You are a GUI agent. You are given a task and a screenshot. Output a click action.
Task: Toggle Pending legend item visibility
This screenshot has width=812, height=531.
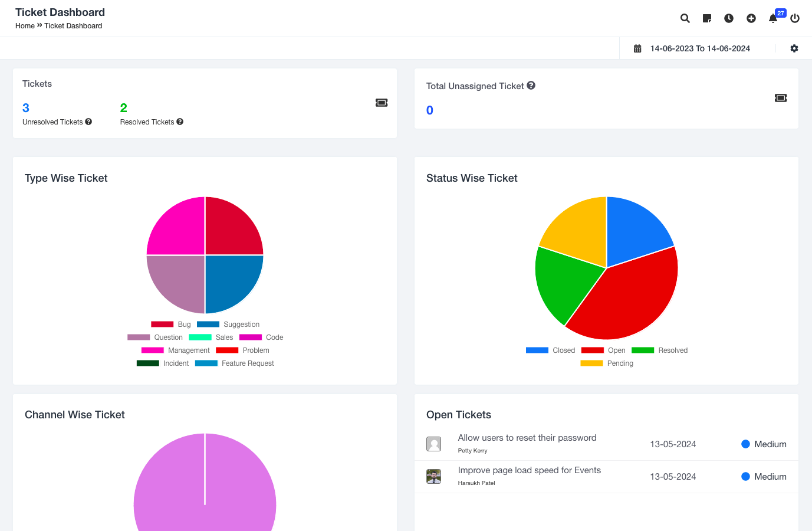point(606,363)
